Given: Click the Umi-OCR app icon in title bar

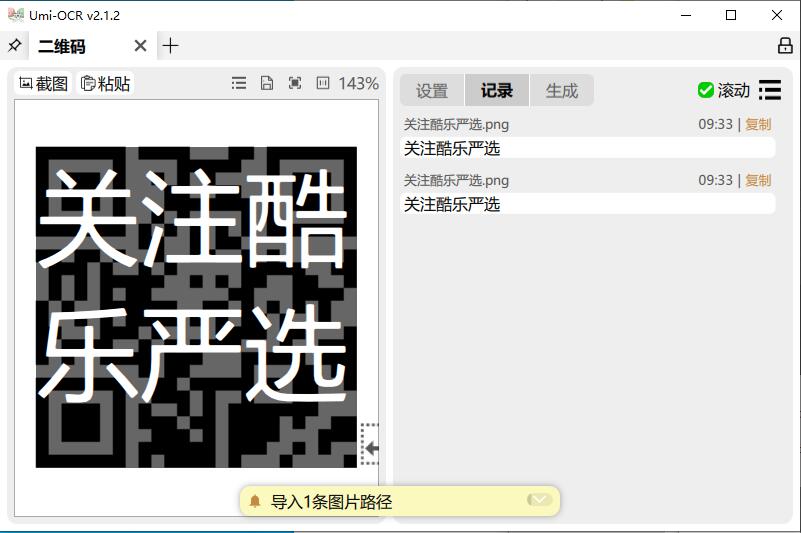Looking at the screenshot, I should [x=16, y=15].
